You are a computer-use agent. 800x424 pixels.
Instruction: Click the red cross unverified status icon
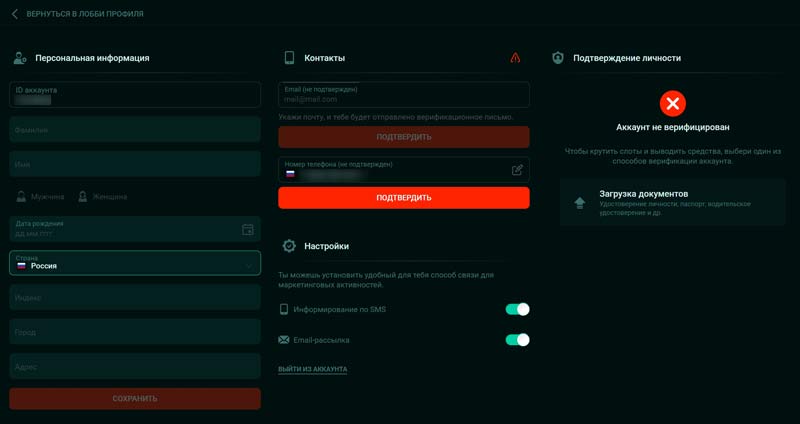pyautogui.click(x=673, y=102)
